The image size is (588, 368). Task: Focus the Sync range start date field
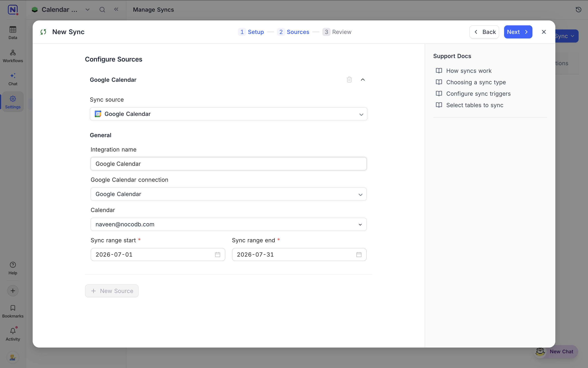158,255
